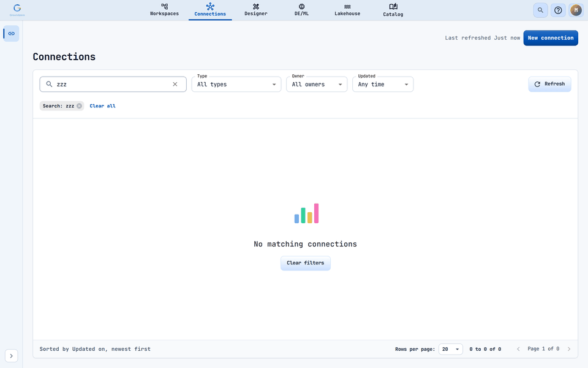Clear search text with the X icon
Image resolution: width=588 pixels, height=368 pixels.
click(x=175, y=84)
